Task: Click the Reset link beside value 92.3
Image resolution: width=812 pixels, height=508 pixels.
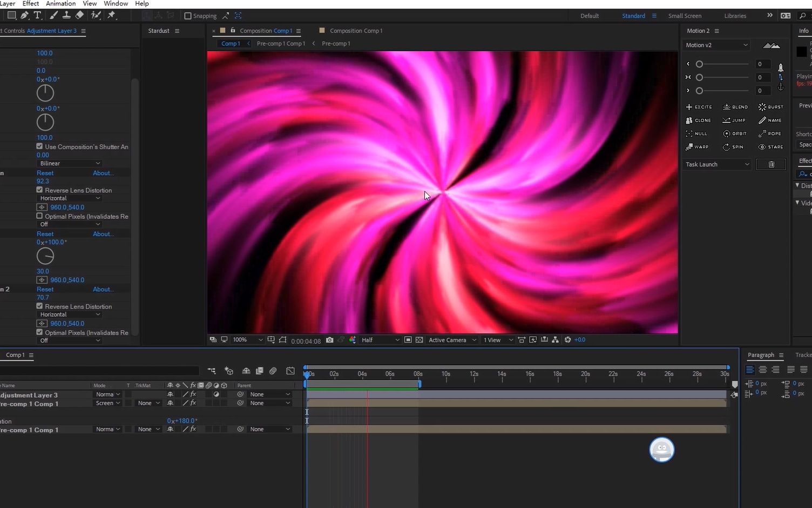Action: (x=45, y=173)
